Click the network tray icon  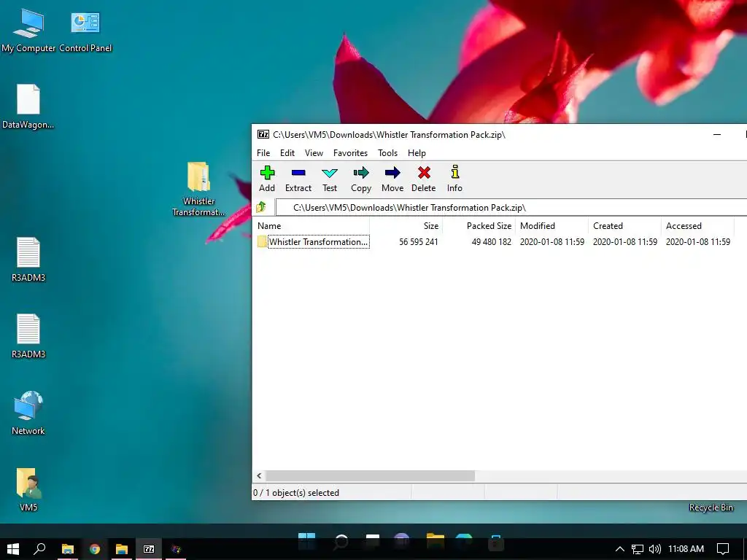pyautogui.click(x=638, y=549)
